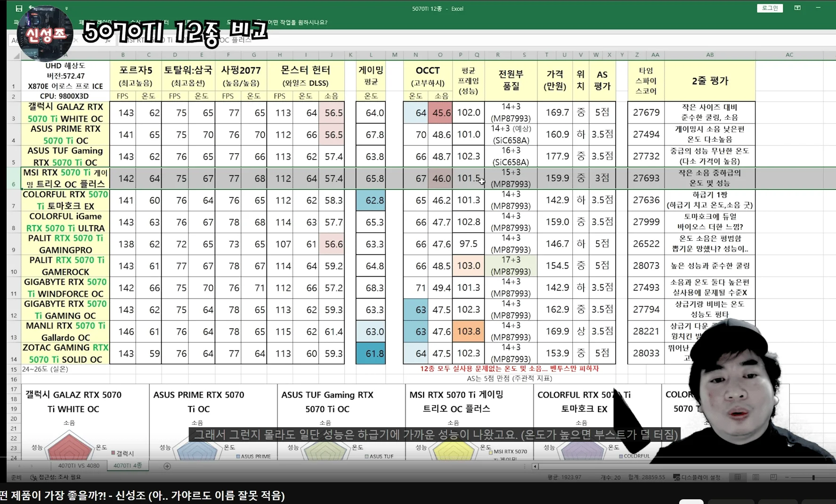
Task: Click the 103.8 average frame cell
Action: (469, 332)
